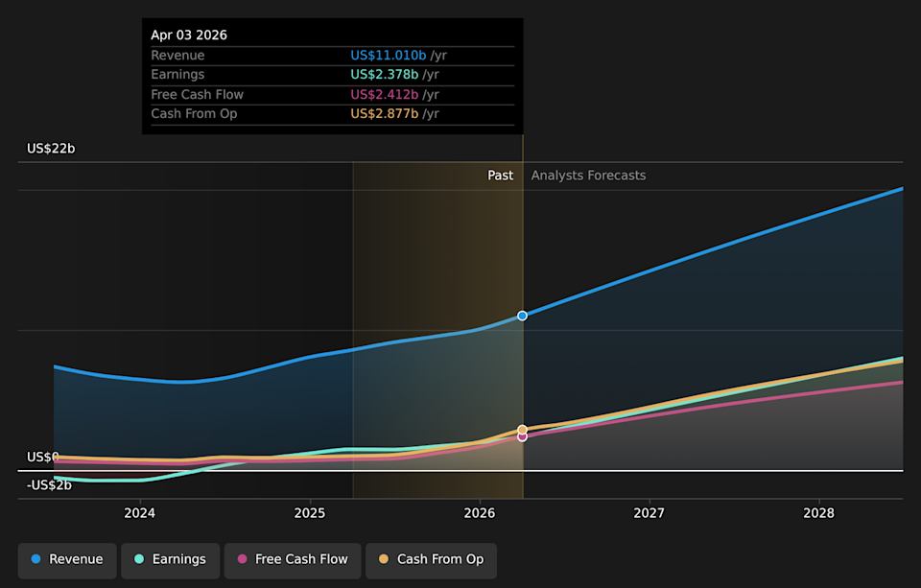Click the Past section label
This screenshot has height=588, width=921.
(501, 176)
